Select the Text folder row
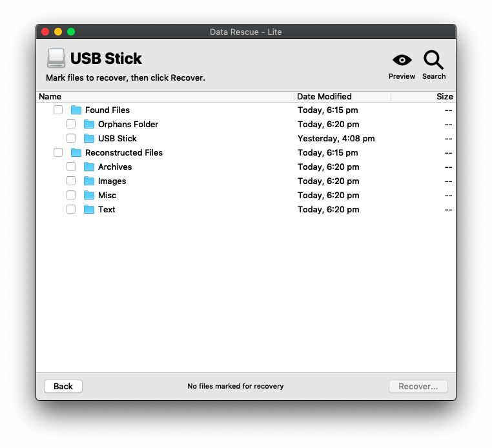 (x=246, y=209)
